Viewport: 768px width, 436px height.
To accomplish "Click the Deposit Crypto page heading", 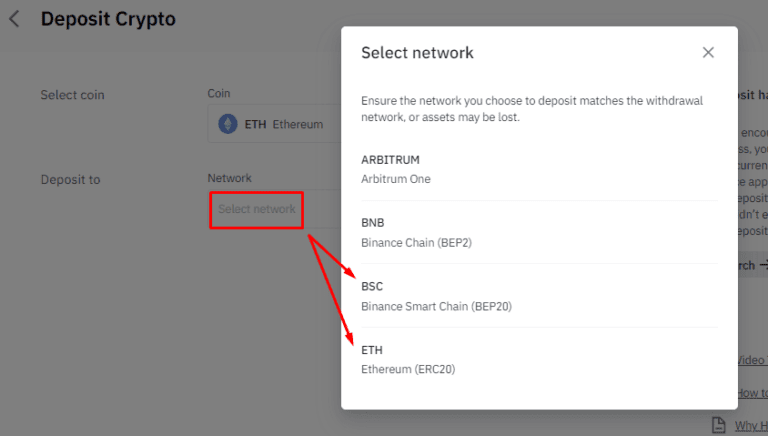I will click(108, 19).
